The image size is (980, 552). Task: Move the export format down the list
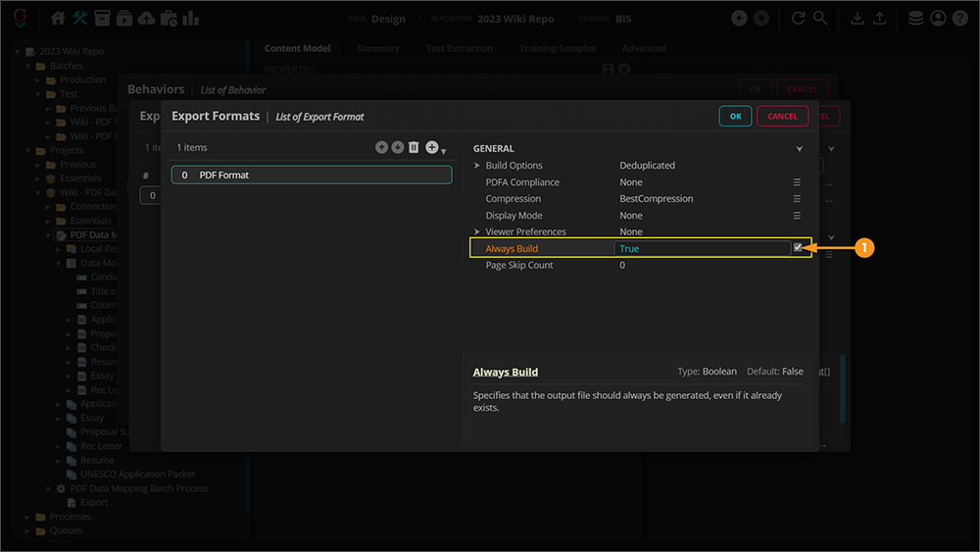point(397,147)
